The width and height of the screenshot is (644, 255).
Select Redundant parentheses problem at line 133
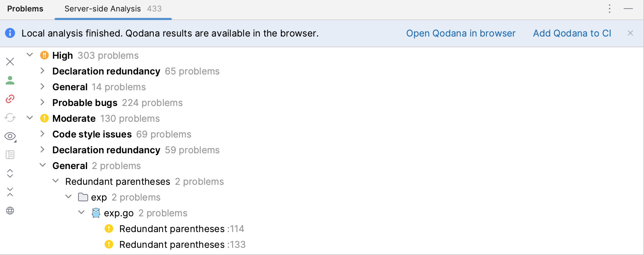182,245
